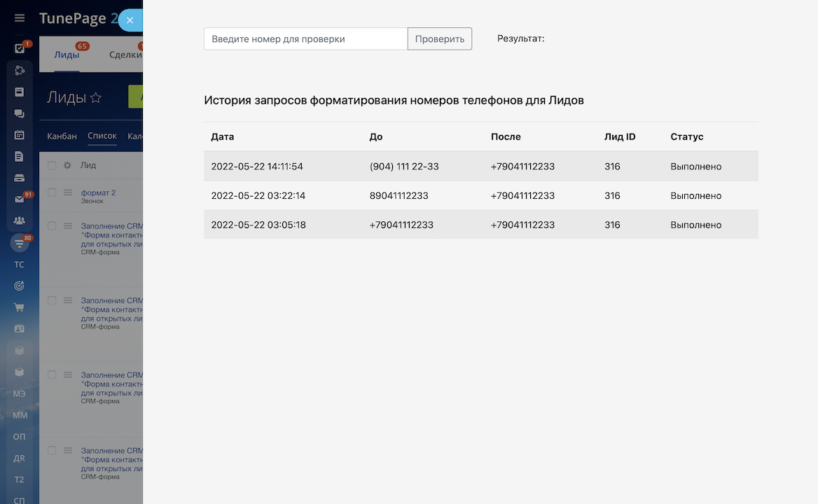Screen dimensions: 818x504
Task: Open the shopping cart sidebar icon
Action: point(20,307)
